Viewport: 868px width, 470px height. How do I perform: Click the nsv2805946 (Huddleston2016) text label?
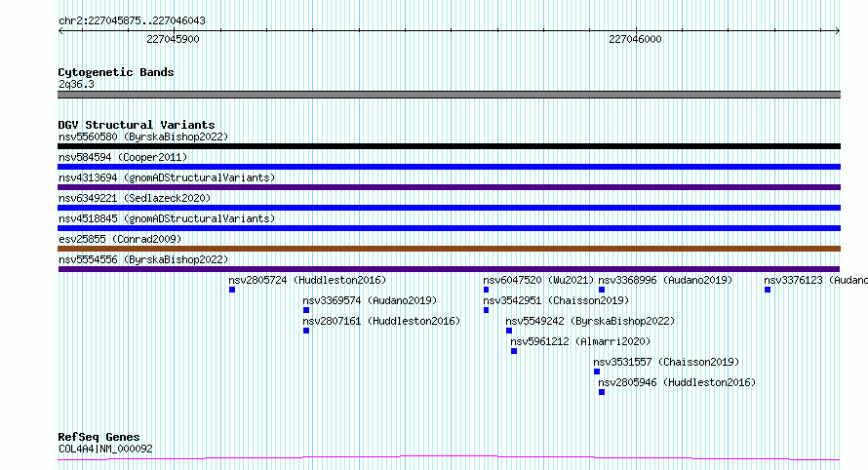[677, 382]
